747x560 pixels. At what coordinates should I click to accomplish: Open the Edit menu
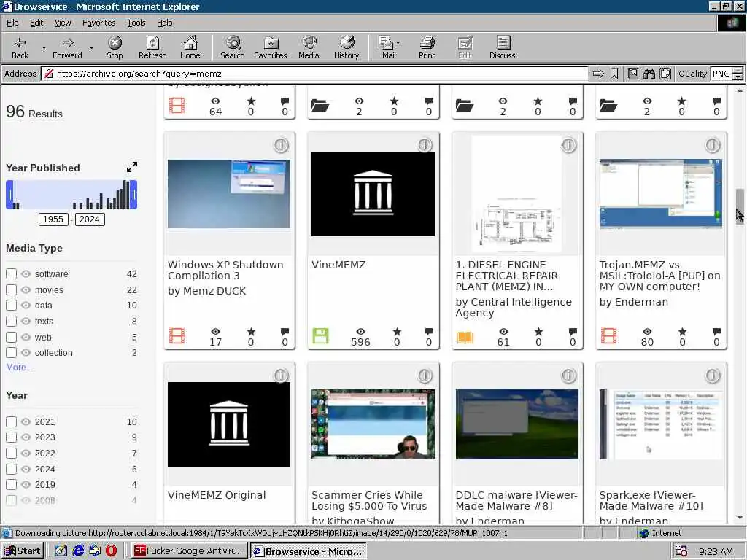[36, 23]
